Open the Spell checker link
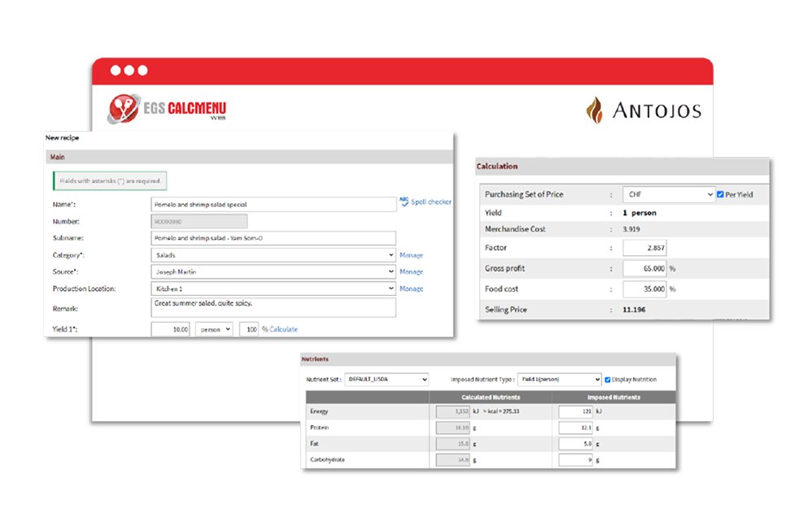Screen dimensions: 812x530 point(431,202)
